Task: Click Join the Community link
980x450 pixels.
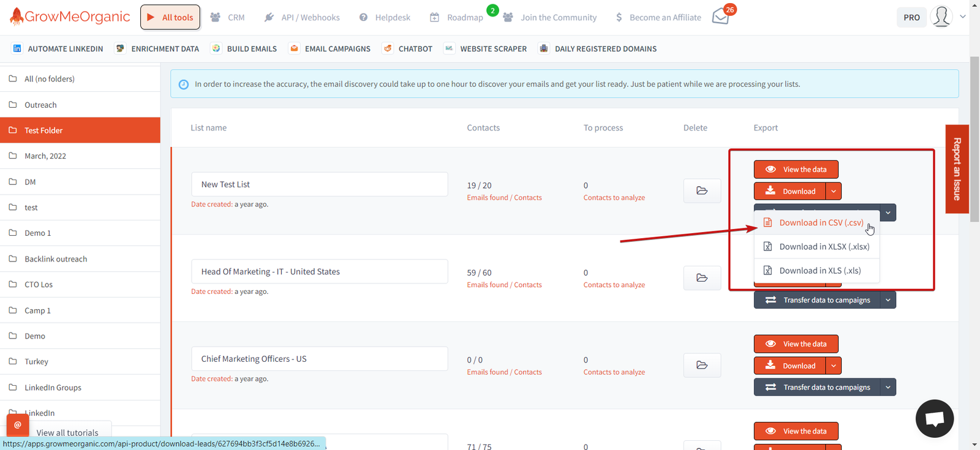Action: coord(549,17)
